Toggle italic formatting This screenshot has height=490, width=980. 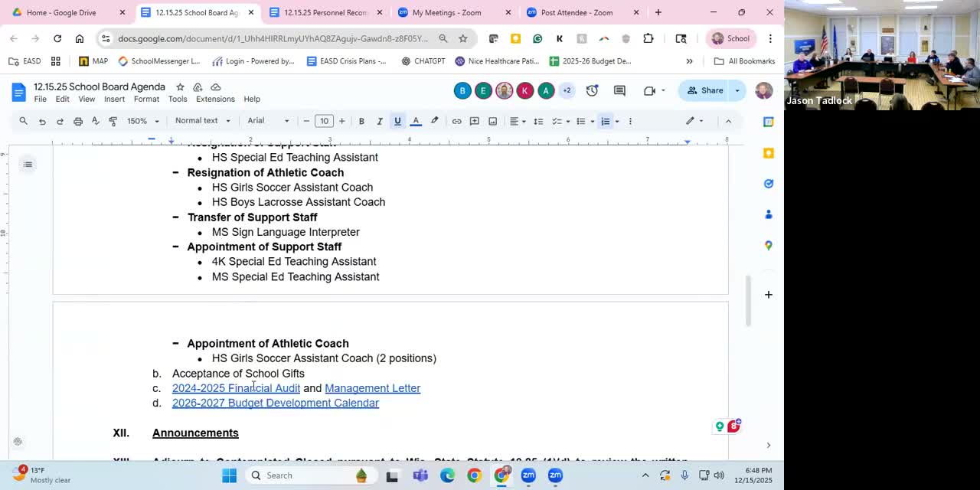point(379,121)
